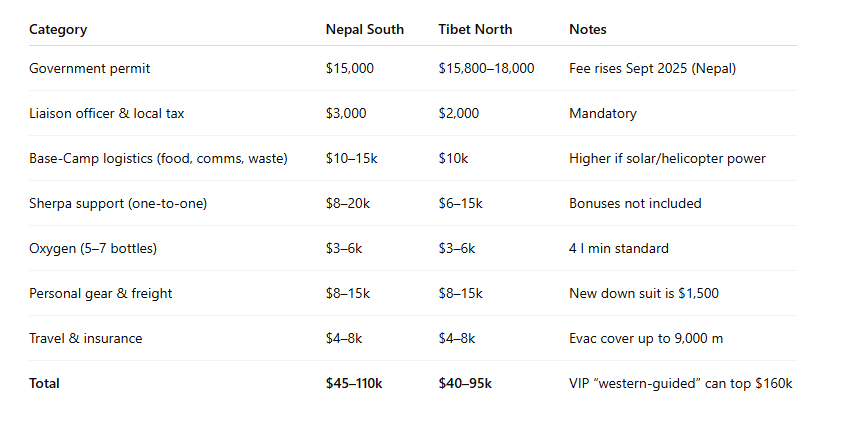Click the 4 l min standard note

619,249
